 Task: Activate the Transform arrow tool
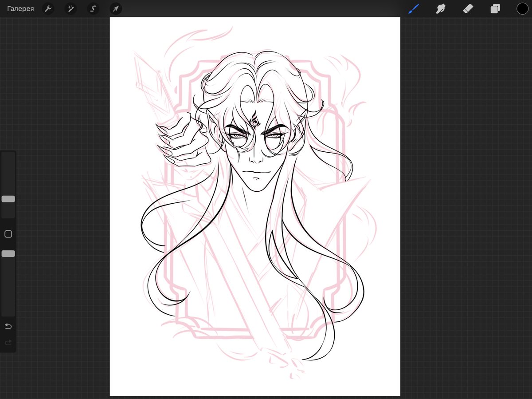point(116,8)
